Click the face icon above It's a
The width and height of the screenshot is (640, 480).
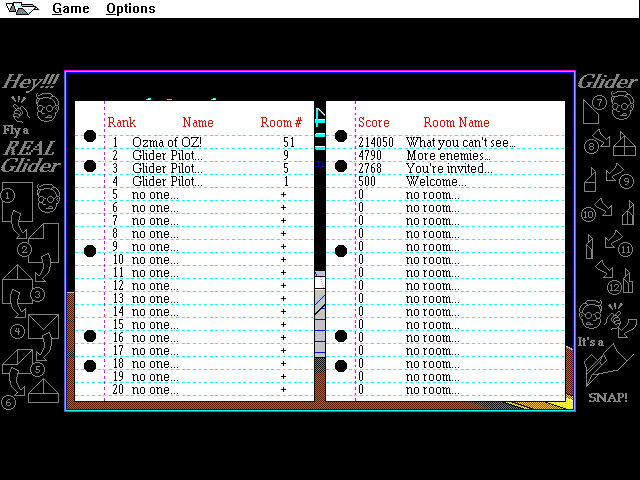pyautogui.click(x=590, y=314)
